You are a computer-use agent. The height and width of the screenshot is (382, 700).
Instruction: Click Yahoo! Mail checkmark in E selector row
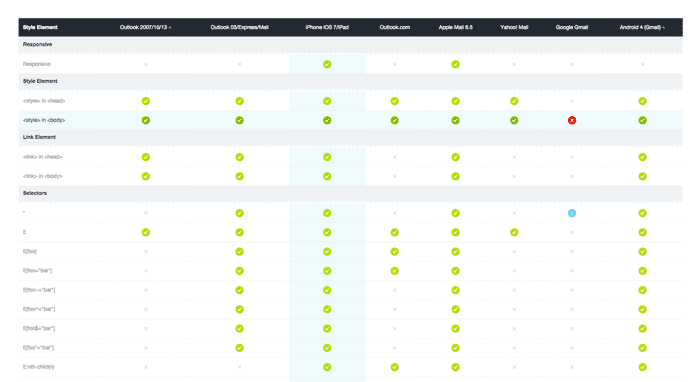pos(514,233)
